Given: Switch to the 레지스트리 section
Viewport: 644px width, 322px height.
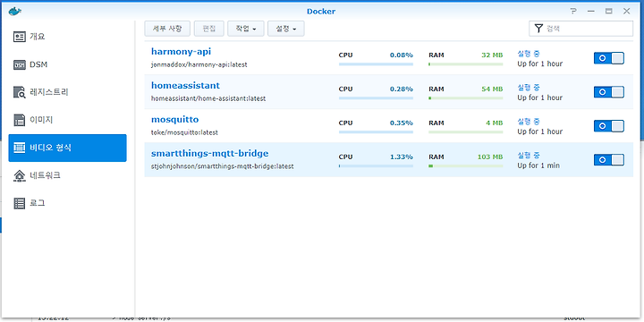Looking at the screenshot, I should click(x=67, y=92).
